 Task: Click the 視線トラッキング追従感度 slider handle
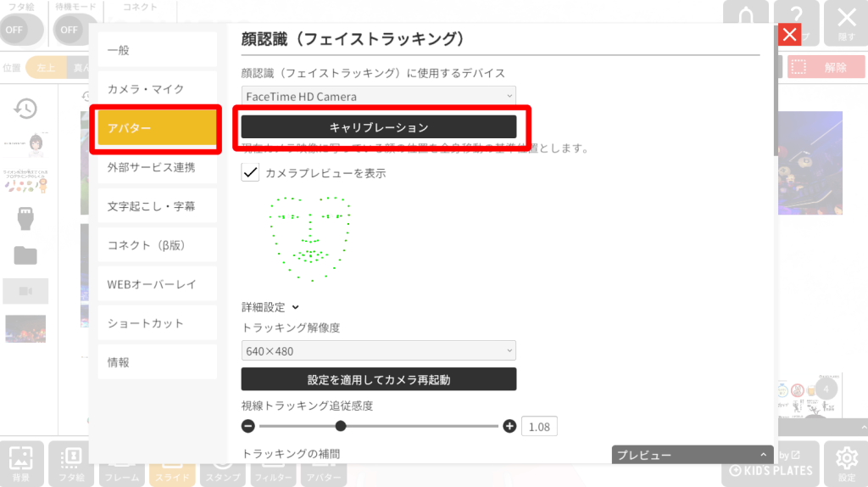341,426
